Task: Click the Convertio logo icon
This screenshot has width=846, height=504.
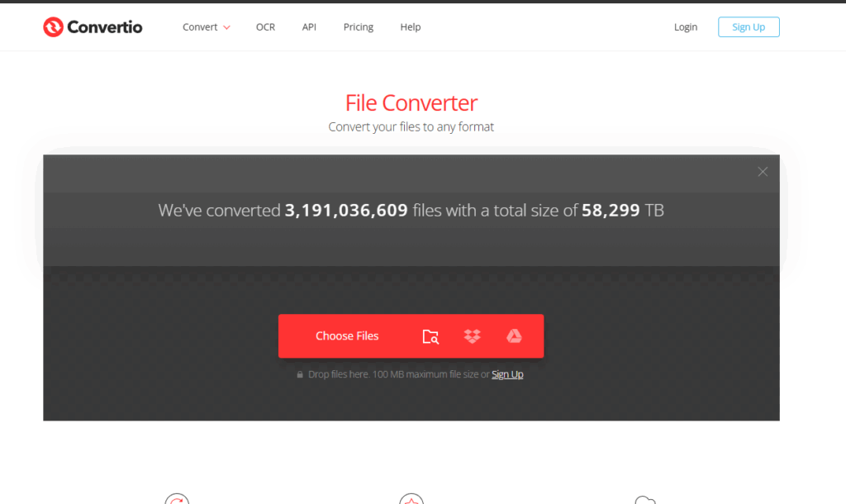Action: (54, 27)
